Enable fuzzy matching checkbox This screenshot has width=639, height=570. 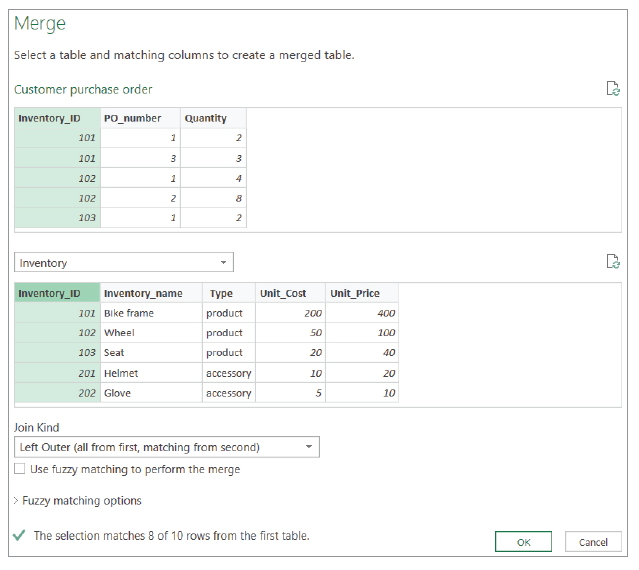pyautogui.click(x=20, y=469)
